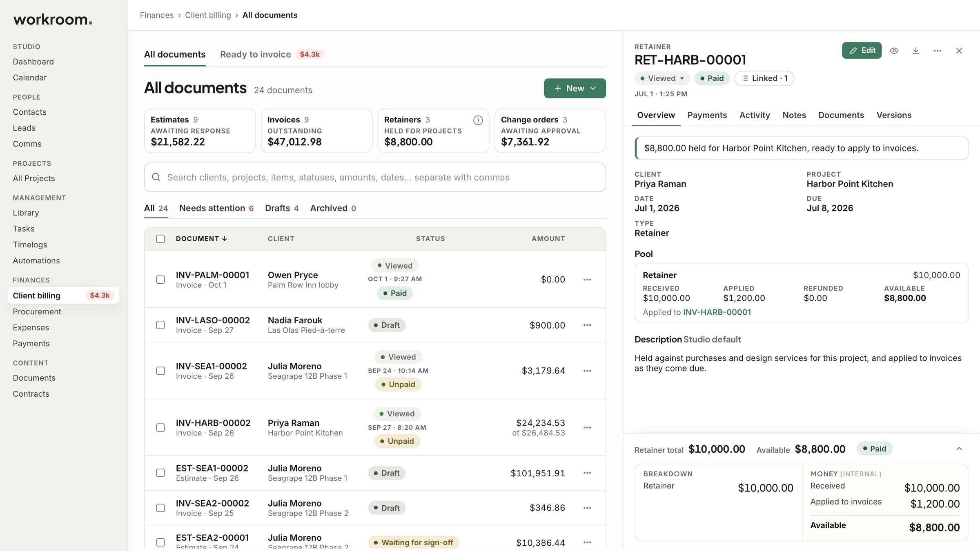This screenshot has width=980, height=551.
Task: Open row menu for INV-SEA1-00002
Action: [x=587, y=371]
